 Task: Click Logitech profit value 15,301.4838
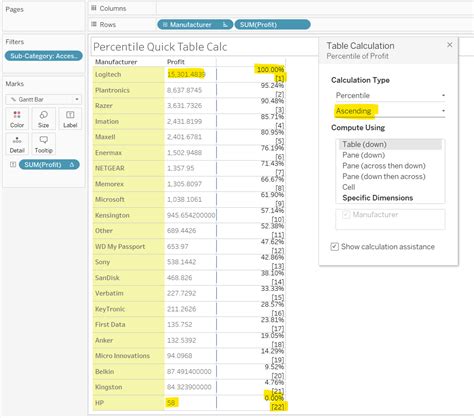click(186, 74)
